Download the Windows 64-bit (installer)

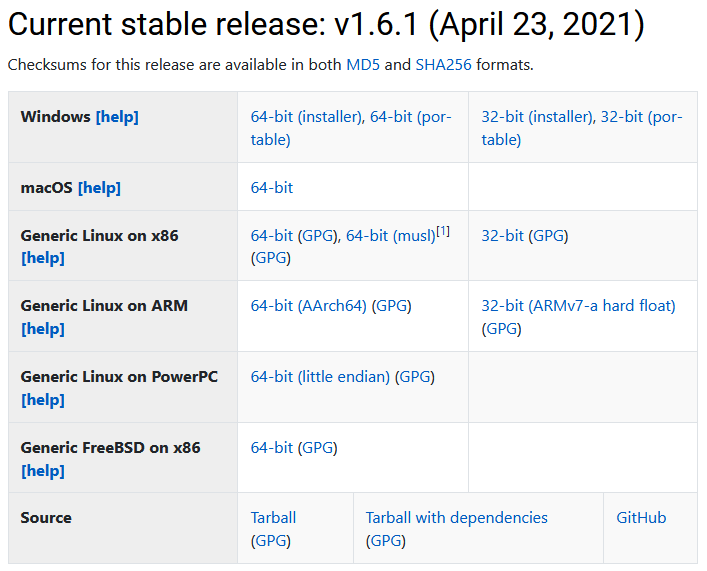click(x=307, y=117)
